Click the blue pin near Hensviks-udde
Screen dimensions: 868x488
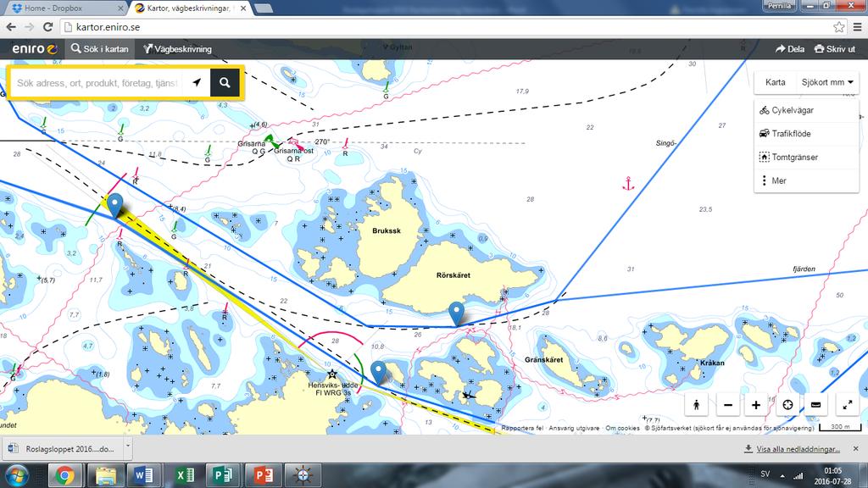pos(378,373)
